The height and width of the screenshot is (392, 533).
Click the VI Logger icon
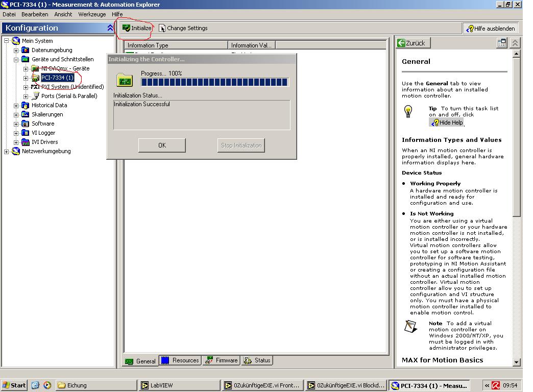click(x=26, y=133)
